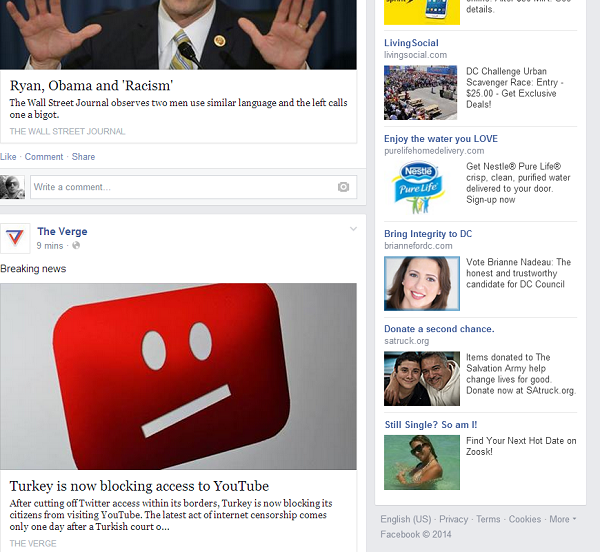The height and width of the screenshot is (552, 600).
Task: Click the Turkey YouTube article description text
Action: [171, 515]
